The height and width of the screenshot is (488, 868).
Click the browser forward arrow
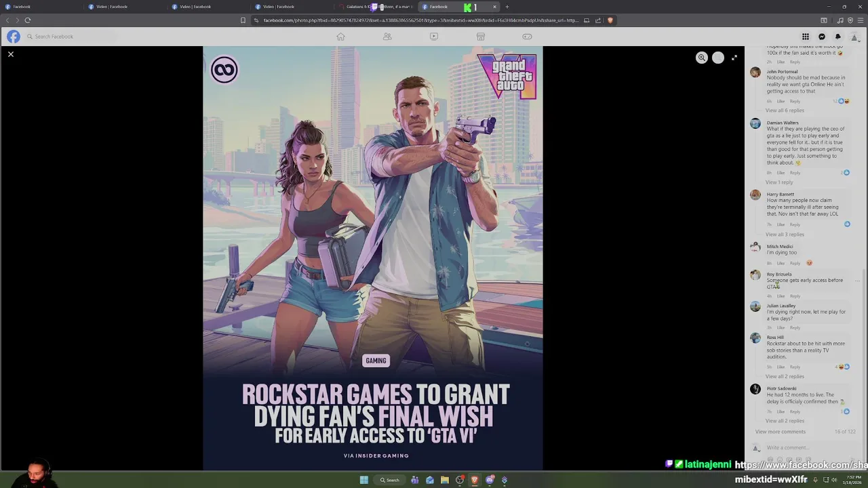pyautogui.click(x=17, y=20)
